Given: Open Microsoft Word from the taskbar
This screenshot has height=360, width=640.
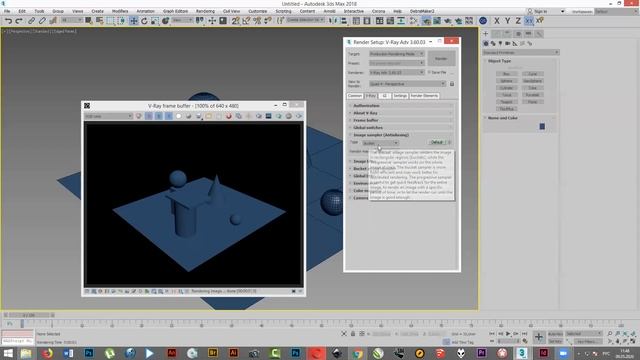Looking at the screenshot, I should point(68,353).
